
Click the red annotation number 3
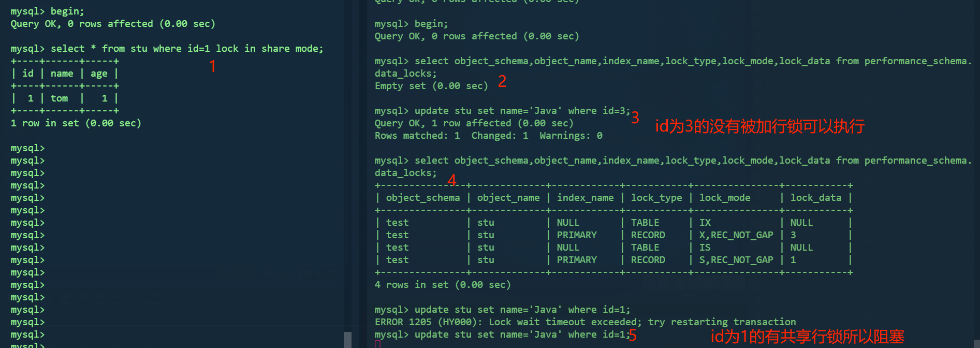(x=635, y=118)
